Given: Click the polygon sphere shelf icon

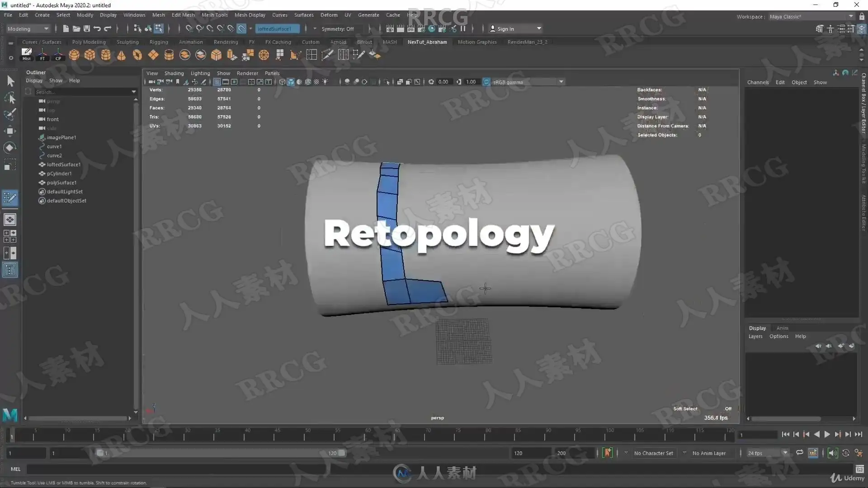Looking at the screenshot, I should [x=74, y=55].
